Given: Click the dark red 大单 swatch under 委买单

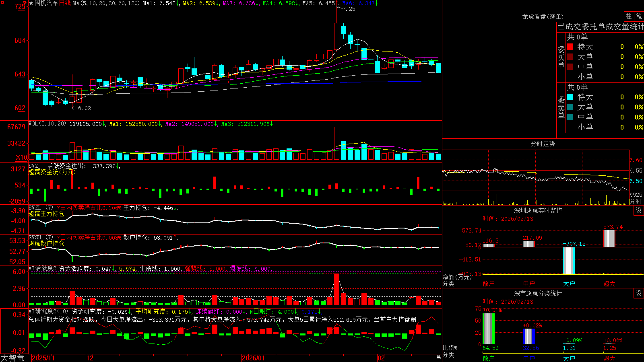Looking at the screenshot, I should coord(570,57).
